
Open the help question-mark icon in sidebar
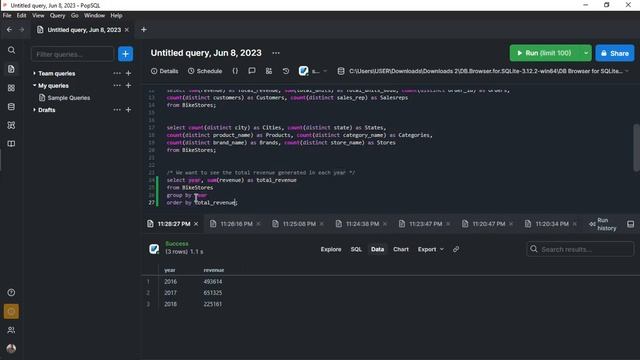tap(11, 292)
